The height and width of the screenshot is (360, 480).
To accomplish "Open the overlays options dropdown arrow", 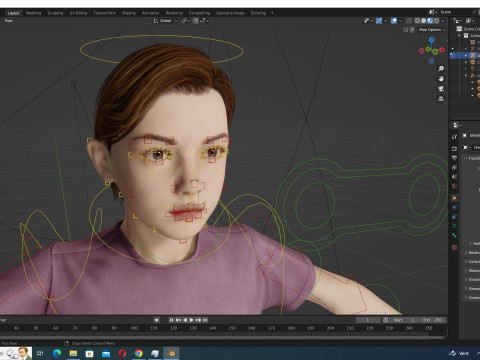I will [400, 21].
